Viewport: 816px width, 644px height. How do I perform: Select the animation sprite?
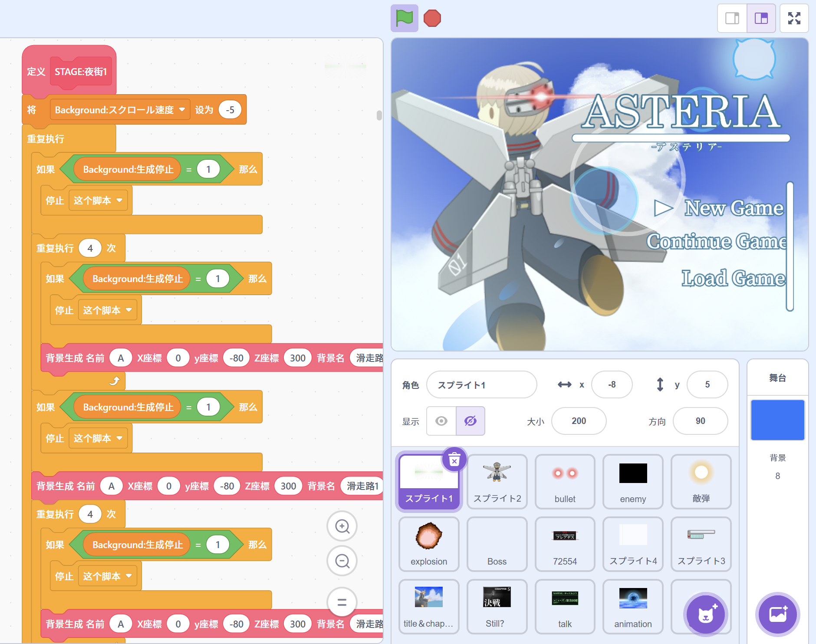(x=633, y=606)
